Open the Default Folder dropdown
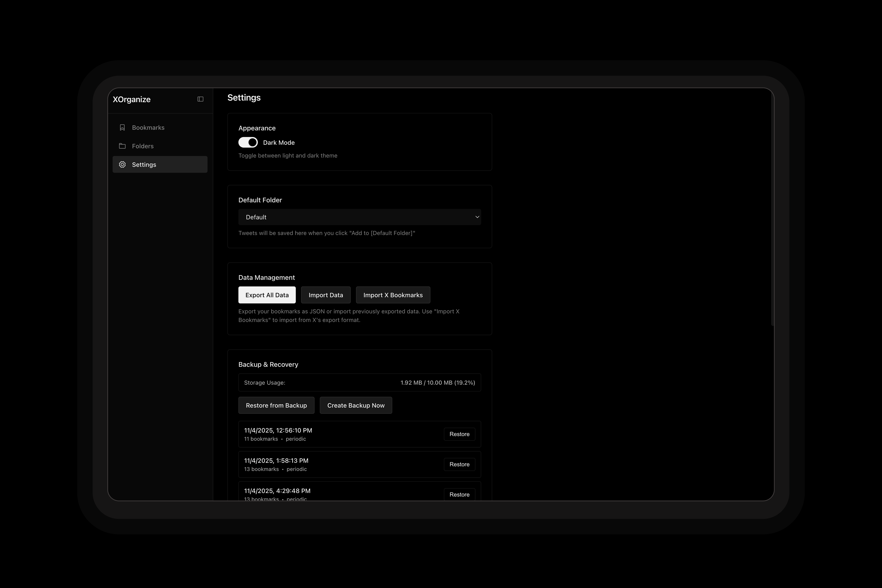Image resolution: width=882 pixels, height=588 pixels. pos(359,217)
